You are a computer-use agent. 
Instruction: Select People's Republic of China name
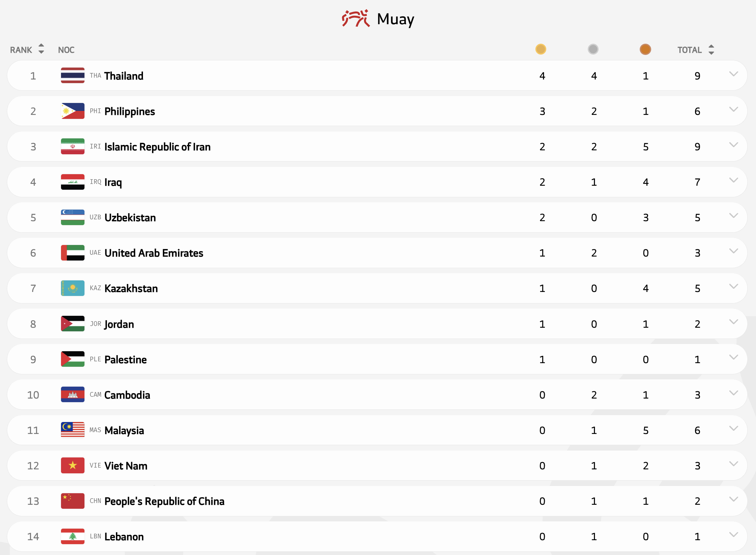pos(164,501)
